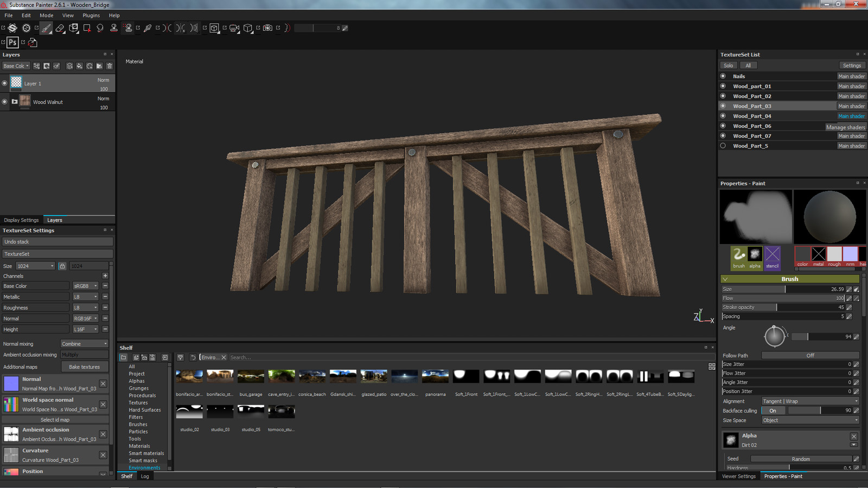The image size is (868, 488).
Task: Toggle Follow Path Off switch
Action: [x=810, y=356]
